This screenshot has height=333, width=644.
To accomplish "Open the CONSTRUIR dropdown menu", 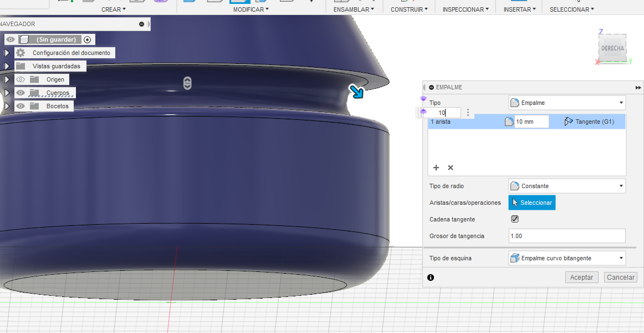I will click(409, 9).
